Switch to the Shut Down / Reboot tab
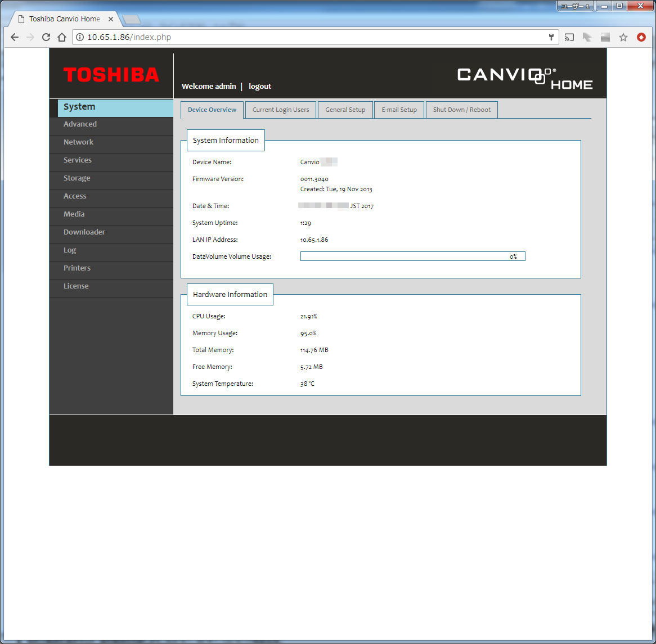 461,110
